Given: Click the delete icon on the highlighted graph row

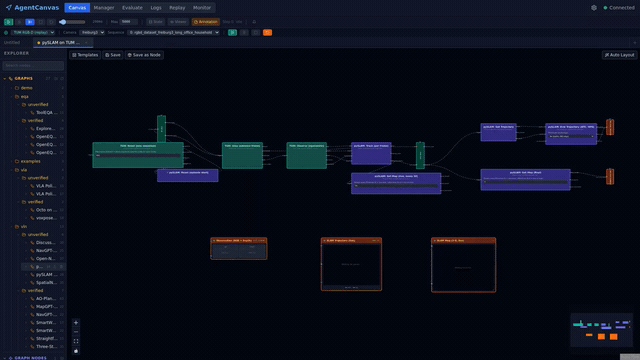Looking at the screenshot, I should click(62, 267).
